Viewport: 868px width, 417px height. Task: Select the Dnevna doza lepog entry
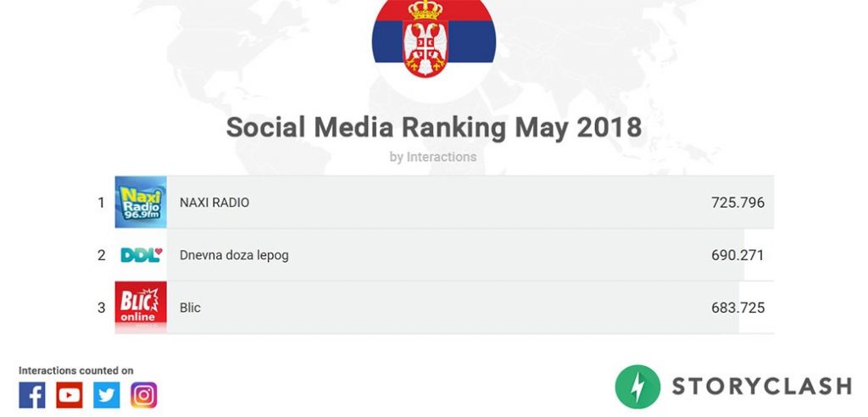tap(234, 255)
